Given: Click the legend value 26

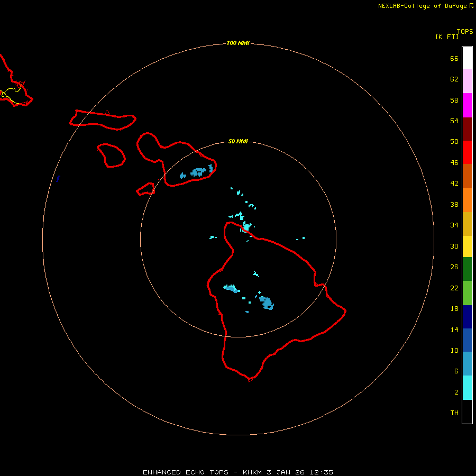Looking at the screenshot, I should 454,267.
